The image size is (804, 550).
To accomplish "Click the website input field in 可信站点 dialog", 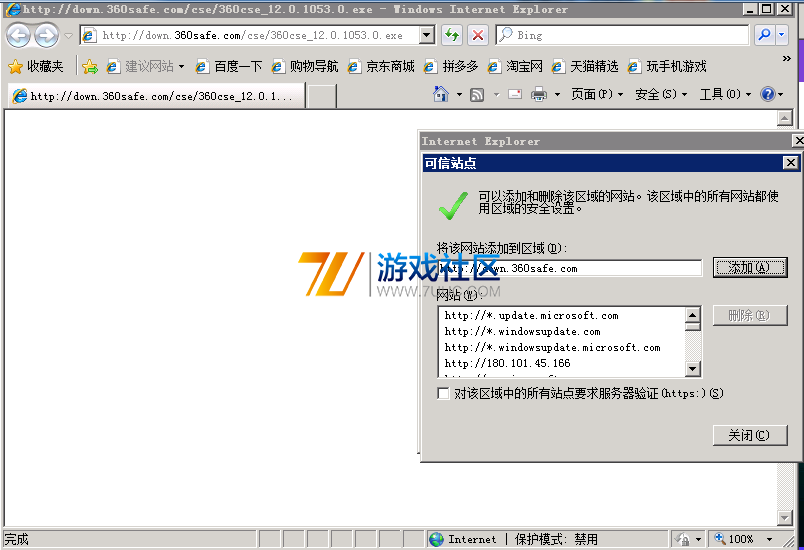I will pyautogui.click(x=569, y=268).
